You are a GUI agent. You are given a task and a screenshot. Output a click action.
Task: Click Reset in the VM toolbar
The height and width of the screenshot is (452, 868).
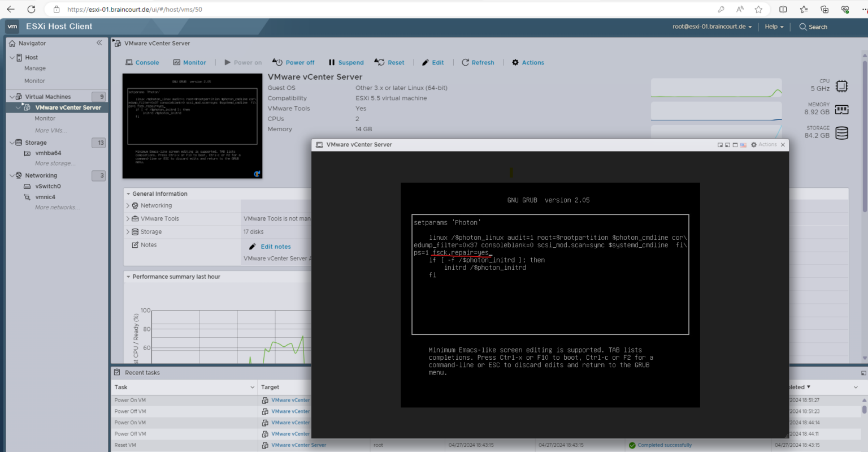coord(389,62)
